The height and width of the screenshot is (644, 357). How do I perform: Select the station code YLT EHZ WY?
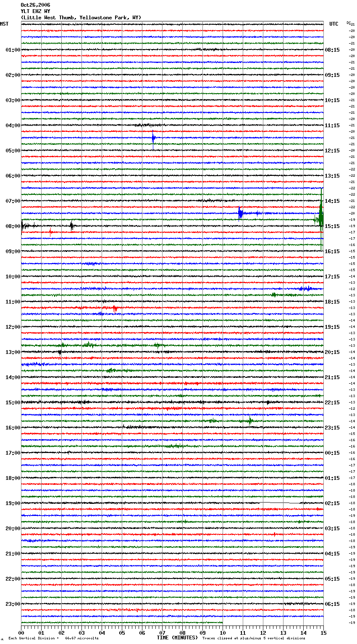pos(35,11)
